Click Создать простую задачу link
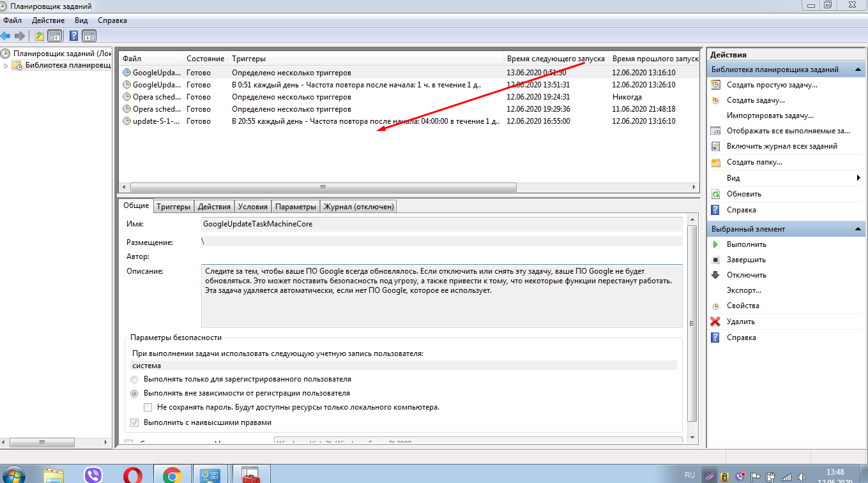The image size is (868, 483). coord(772,85)
